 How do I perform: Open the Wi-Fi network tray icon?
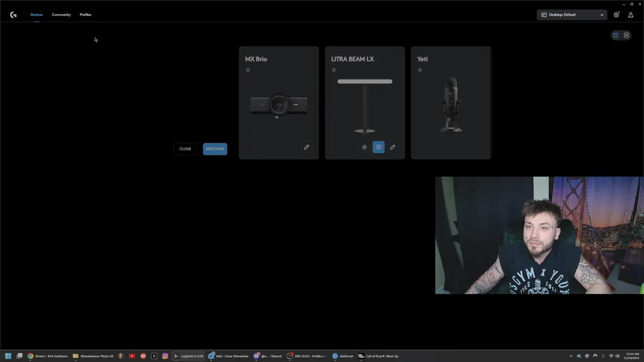[x=611, y=356]
